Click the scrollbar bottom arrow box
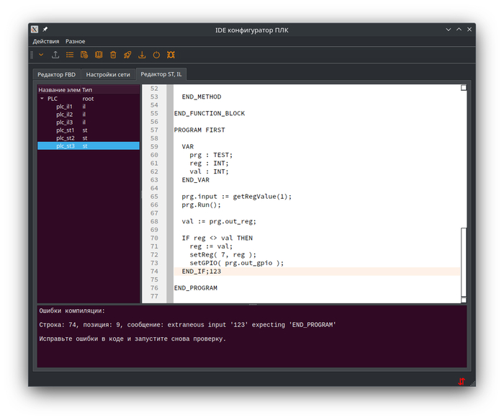The height and width of the screenshot is (420, 504). (464, 300)
